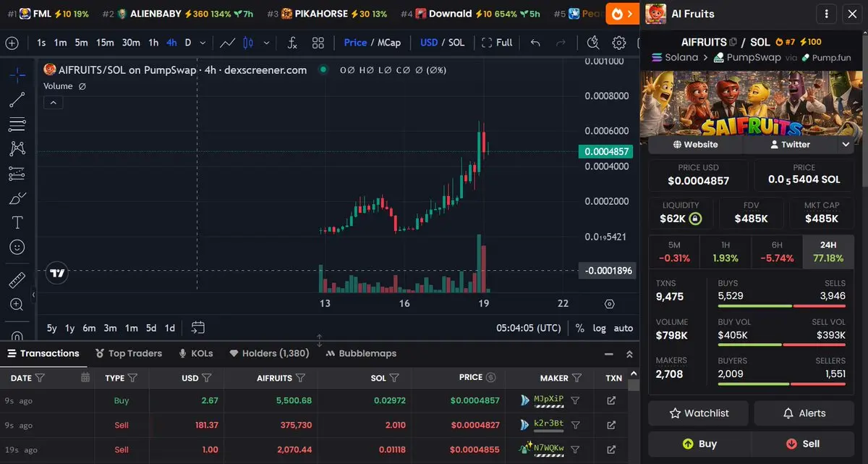Open the chart layout grid icon
This screenshot has height=464, width=868.
[318, 43]
